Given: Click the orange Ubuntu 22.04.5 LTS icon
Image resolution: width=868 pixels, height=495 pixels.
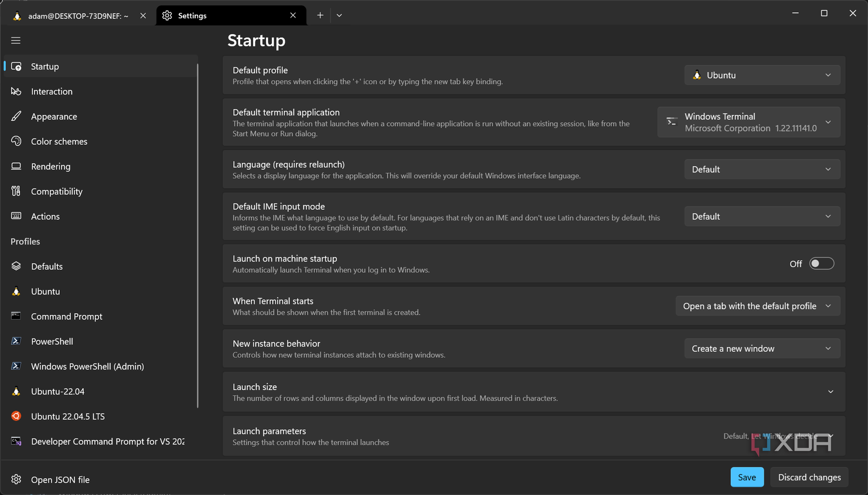Looking at the screenshot, I should pyautogui.click(x=16, y=416).
